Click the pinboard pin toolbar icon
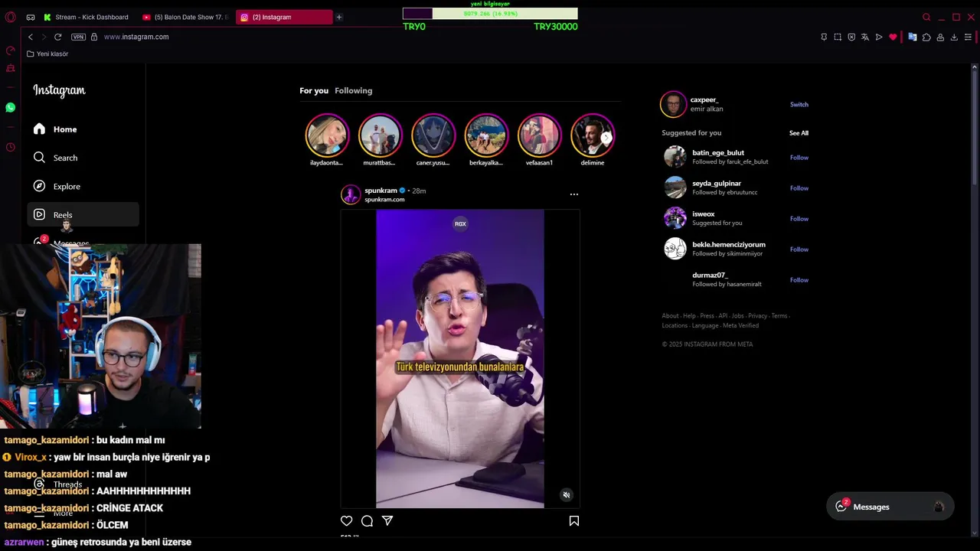Viewport: 980px width, 551px height. (x=824, y=37)
